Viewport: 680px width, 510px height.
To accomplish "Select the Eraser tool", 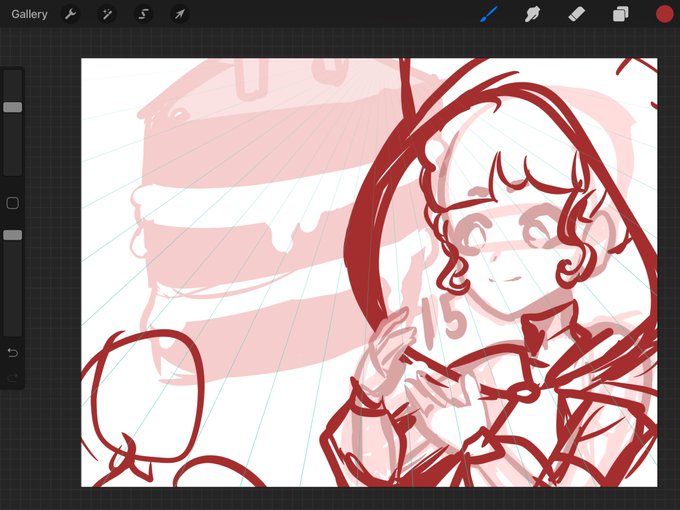I will [x=576, y=14].
